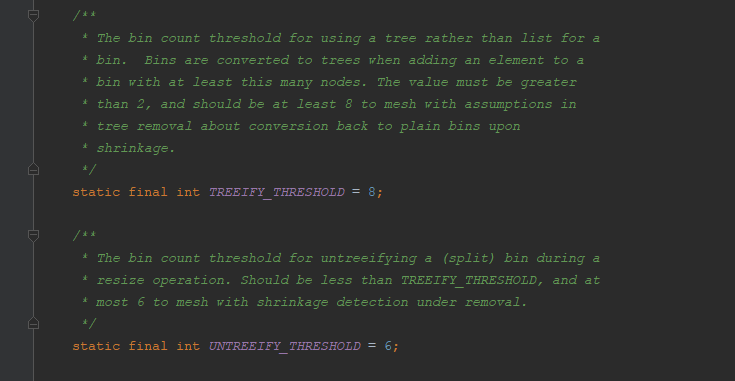Place cursor on first 'static' keyword
Image resolution: width=735 pixels, height=381 pixels.
96,192
